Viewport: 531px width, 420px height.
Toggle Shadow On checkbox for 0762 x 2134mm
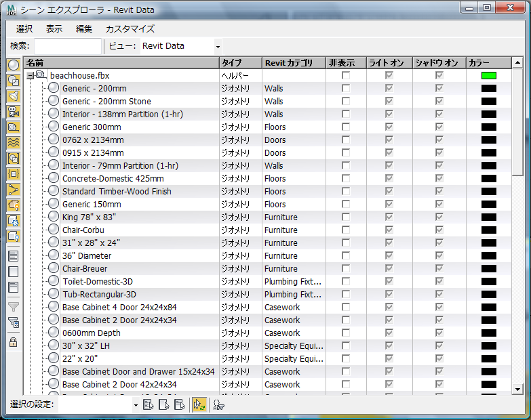tap(439, 140)
